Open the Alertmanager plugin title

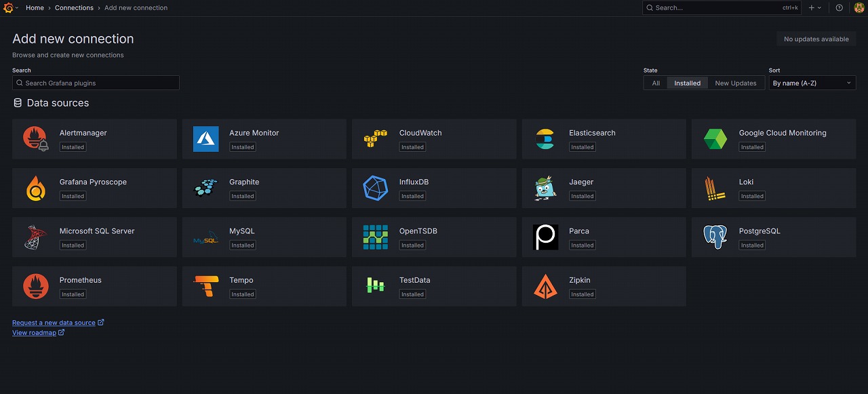point(83,133)
